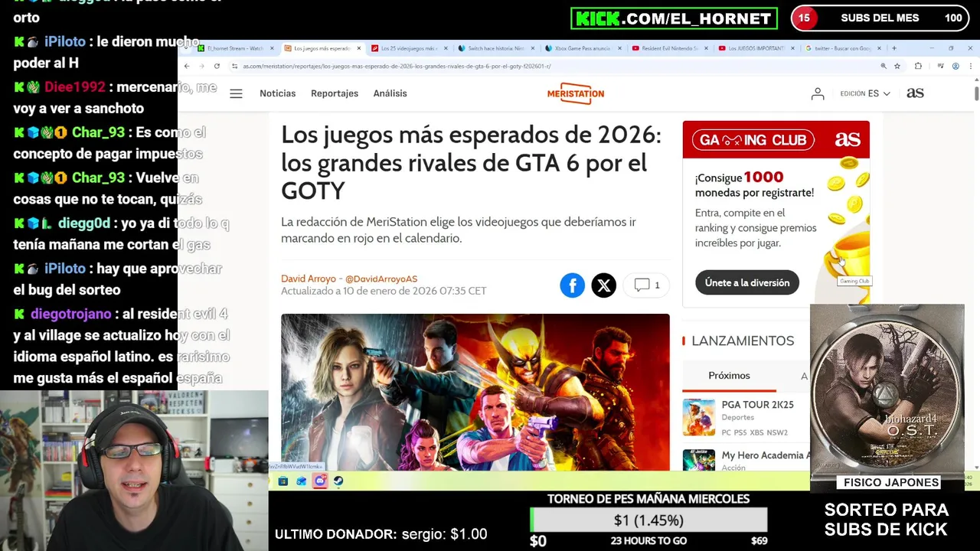Click the PGA TOUR 2K25 title link
Screen dimensions: 980x551
tap(757, 405)
